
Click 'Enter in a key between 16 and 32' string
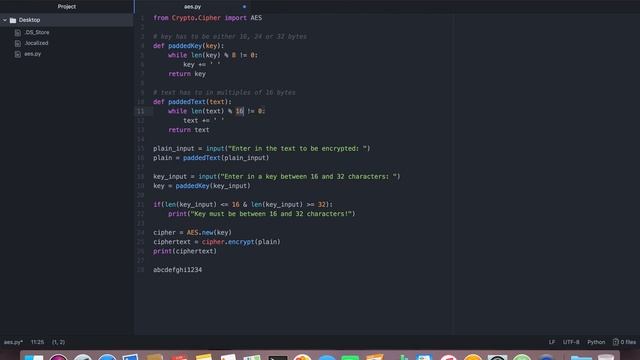click(x=309, y=177)
